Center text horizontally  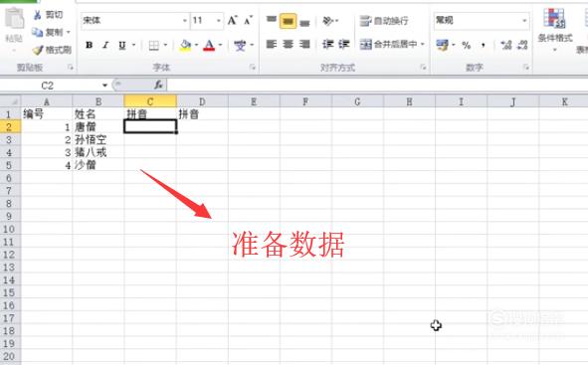click(288, 44)
